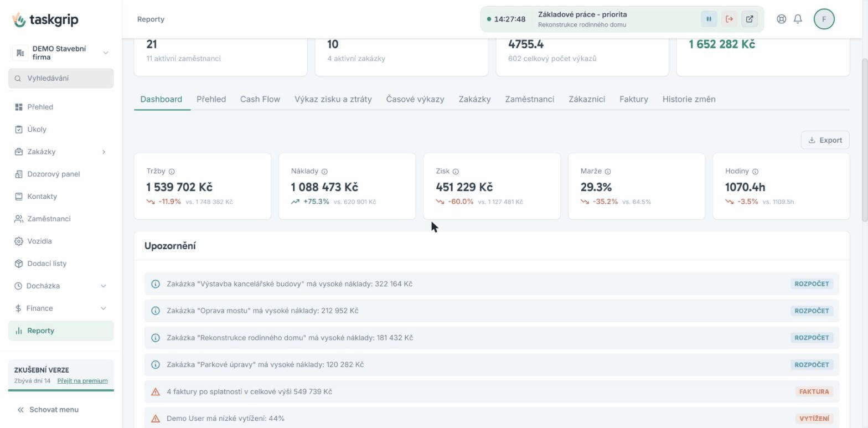This screenshot has height=428, width=868.
Task: Expand the Finance sidebar section
Action: tap(103, 308)
